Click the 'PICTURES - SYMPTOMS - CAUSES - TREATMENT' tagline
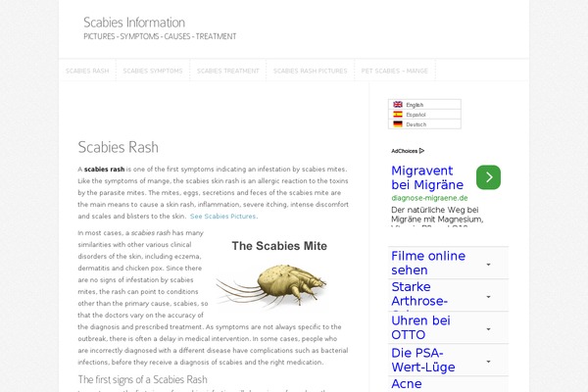 (x=160, y=36)
